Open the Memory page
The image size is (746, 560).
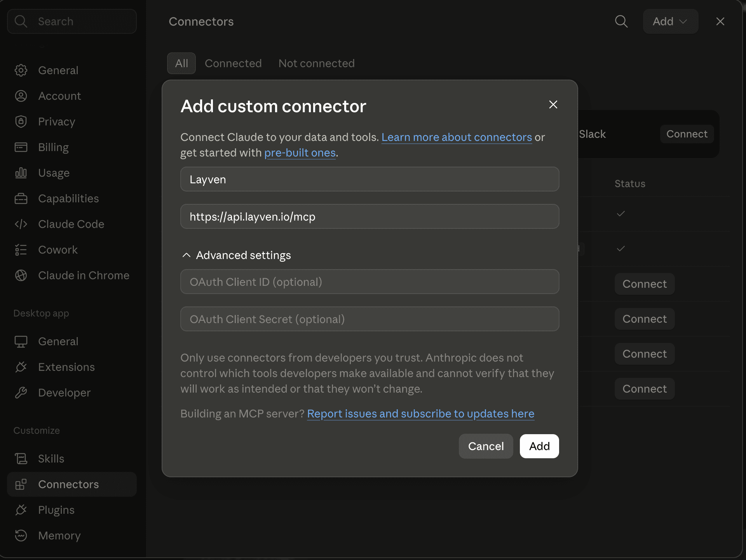click(72, 536)
